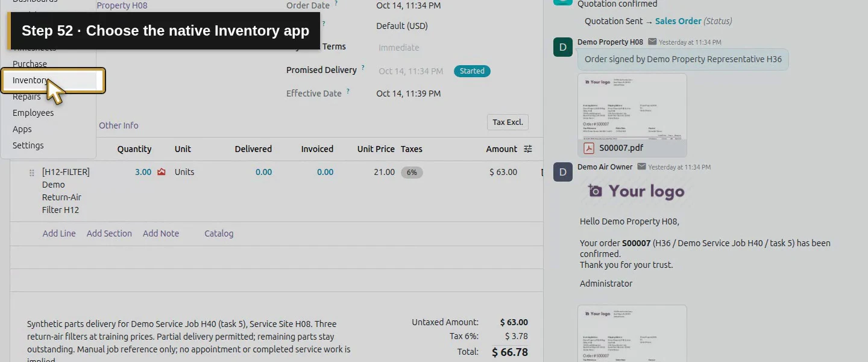This screenshot has height=362, width=868.
Task: Click the Amount column header
Action: coord(502,149)
